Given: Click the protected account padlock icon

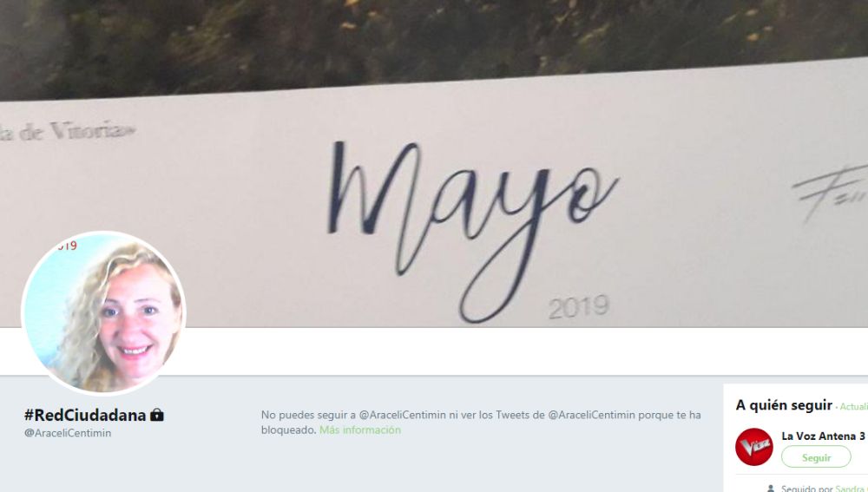Looking at the screenshot, I should 156,415.
